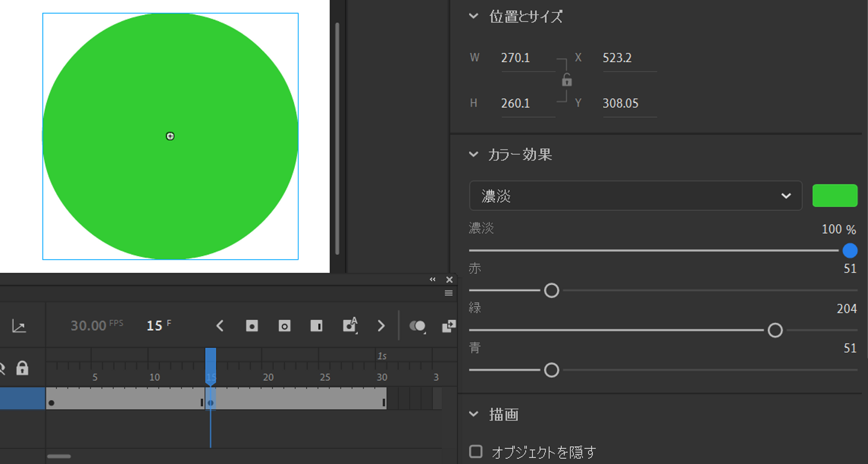The width and height of the screenshot is (868, 464).
Task: Insert a frame using the timeline button
Action: pos(316,326)
